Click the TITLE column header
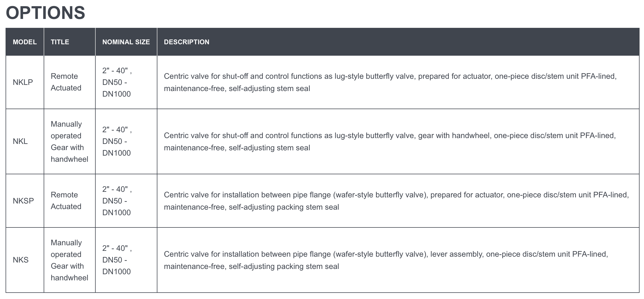Screen dimensions: 644x299 click(x=60, y=42)
